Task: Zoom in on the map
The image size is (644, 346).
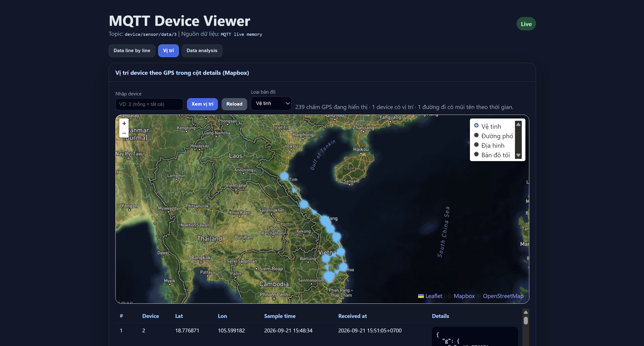Action: 124,123
